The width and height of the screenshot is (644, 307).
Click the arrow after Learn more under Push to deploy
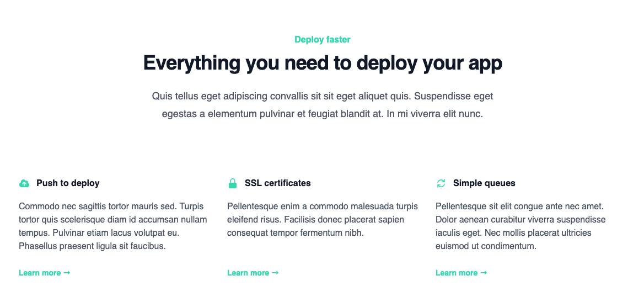(67, 273)
